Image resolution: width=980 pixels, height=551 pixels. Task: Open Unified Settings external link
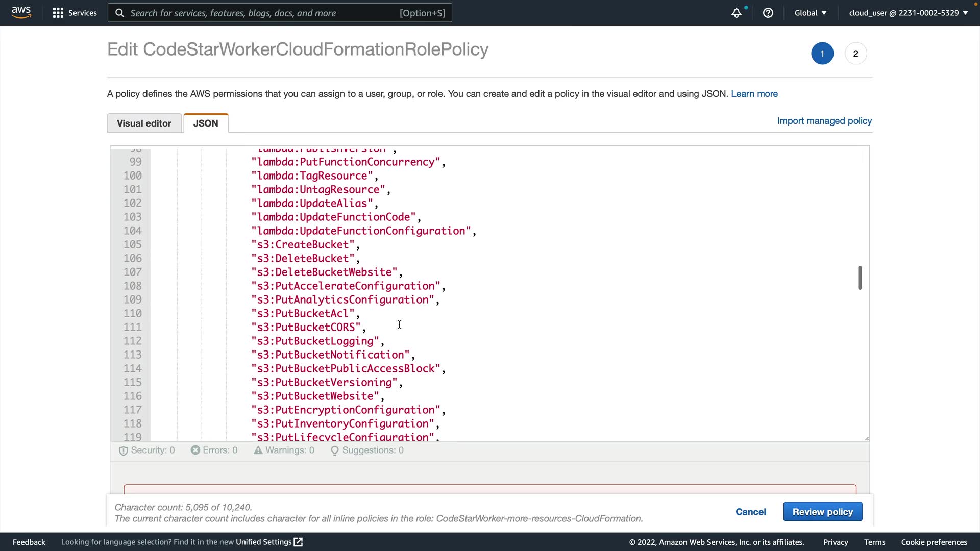(269, 542)
